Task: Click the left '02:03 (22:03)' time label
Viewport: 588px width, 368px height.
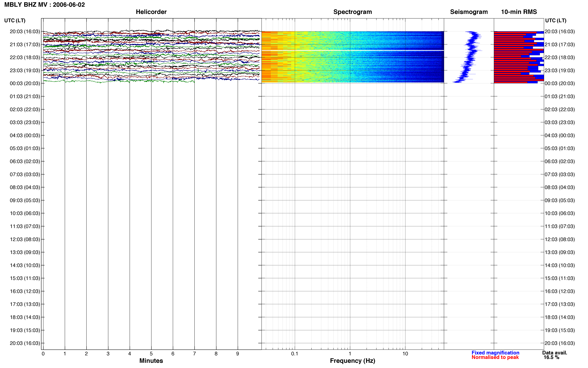Action: (x=25, y=109)
